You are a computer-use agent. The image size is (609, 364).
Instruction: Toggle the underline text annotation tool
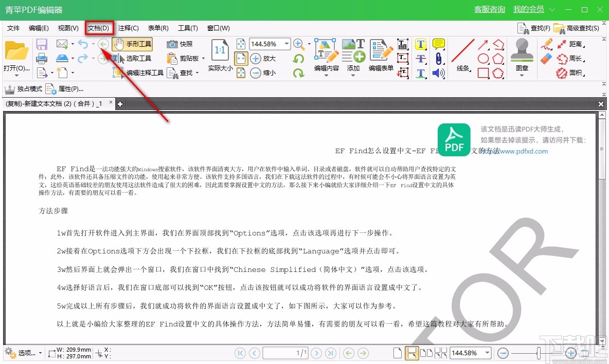point(421,74)
